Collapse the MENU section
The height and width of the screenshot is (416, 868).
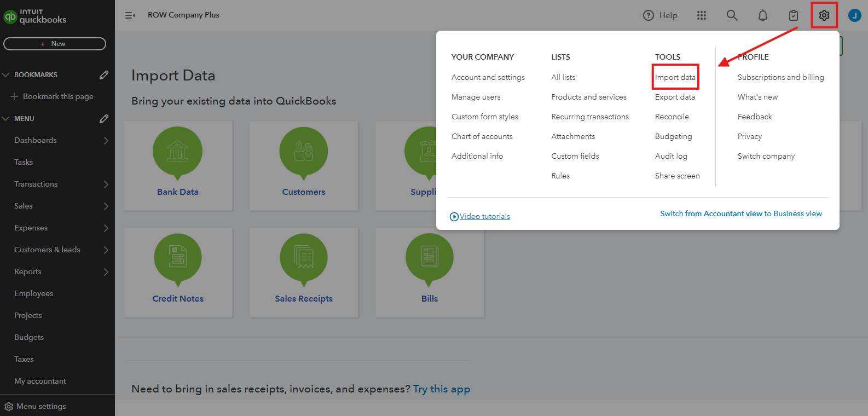coord(6,119)
